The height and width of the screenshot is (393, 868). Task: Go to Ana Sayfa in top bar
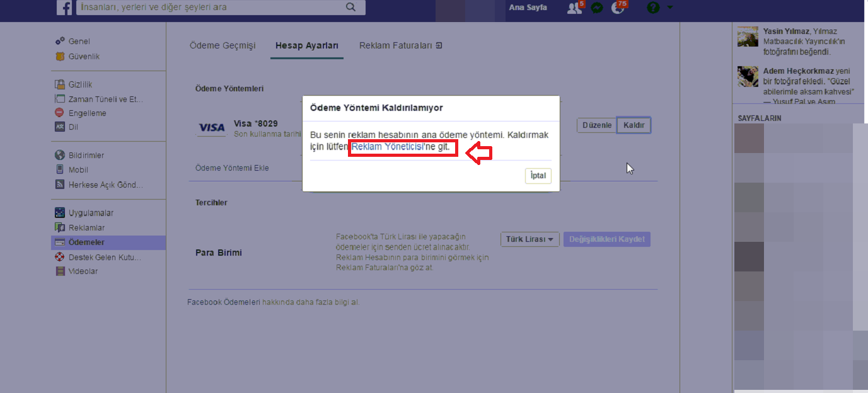coord(528,8)
